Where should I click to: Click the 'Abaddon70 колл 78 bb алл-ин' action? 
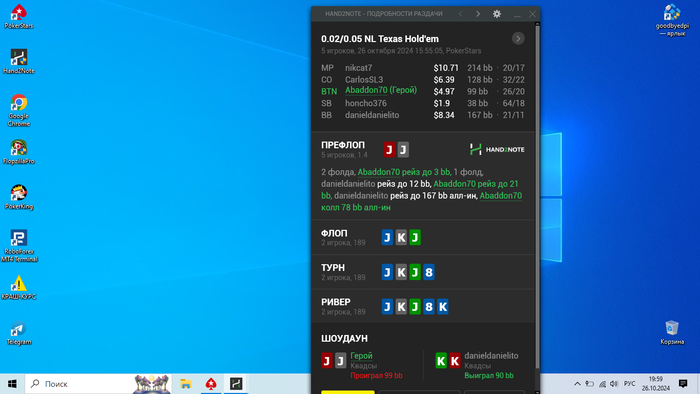pyautogui.click(x=421, y=202)
